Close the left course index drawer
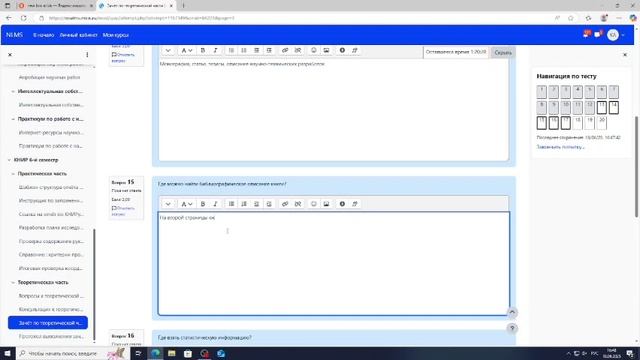640x360 pixels. tap(10, 54)
